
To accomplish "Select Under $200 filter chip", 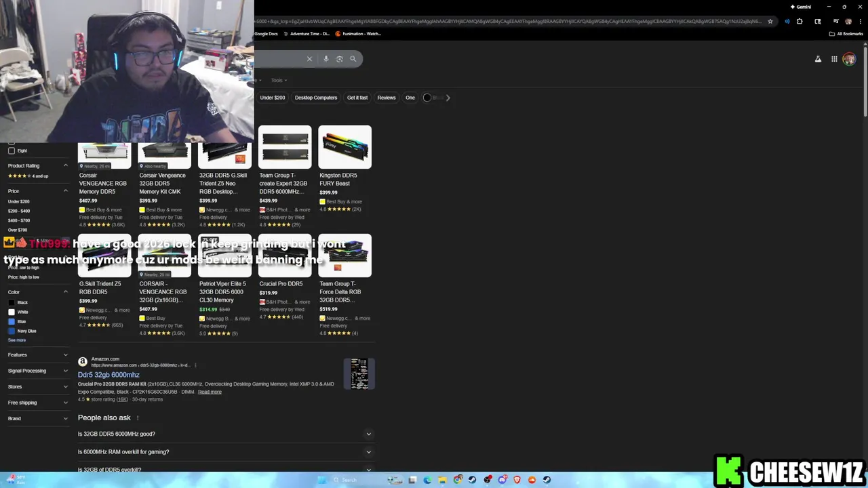I will coord(273,98).
